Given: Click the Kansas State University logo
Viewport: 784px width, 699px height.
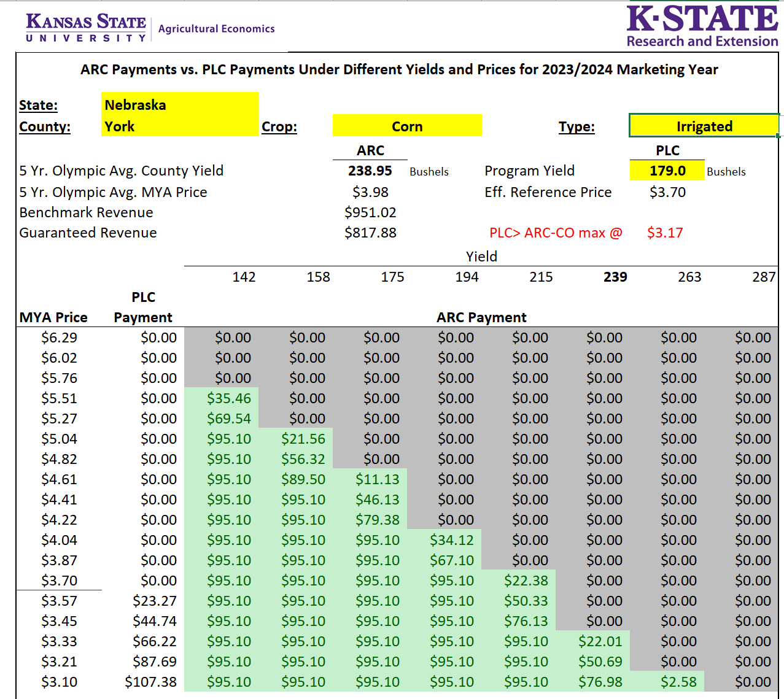Looking at the screenshot, I should [86, 28].
